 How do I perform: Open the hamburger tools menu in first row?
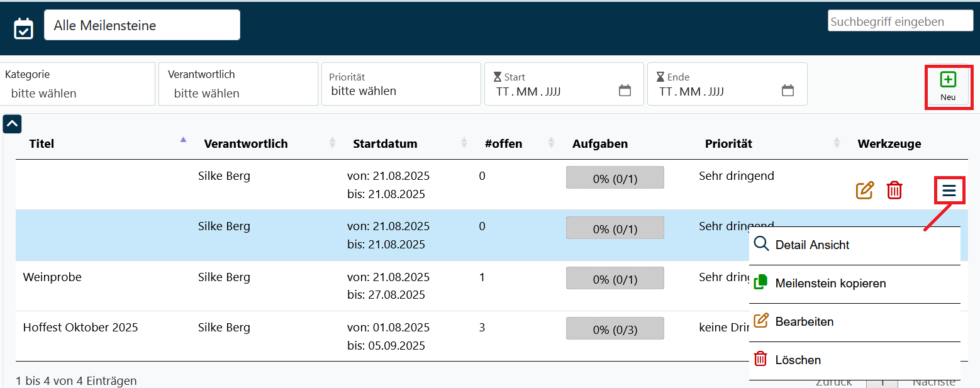click(x=949, y=190)
